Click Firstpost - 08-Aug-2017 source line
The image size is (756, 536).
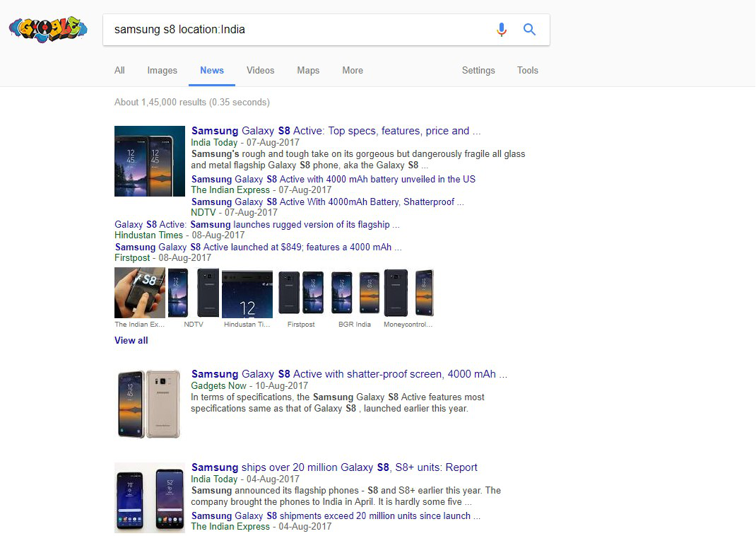click(x=163, y=258)
